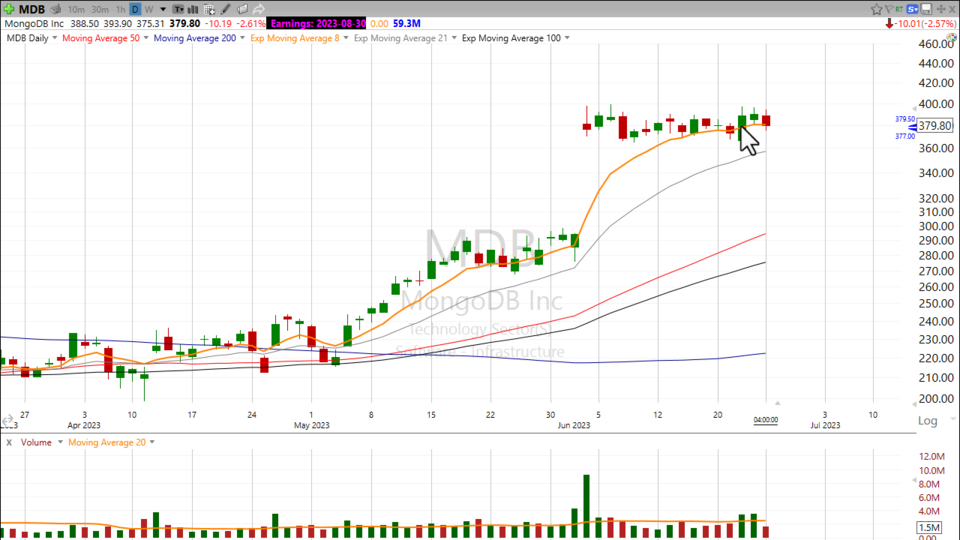Select the D daily time frame
Viewport: 960px width, 540px height.
point(135,9)
